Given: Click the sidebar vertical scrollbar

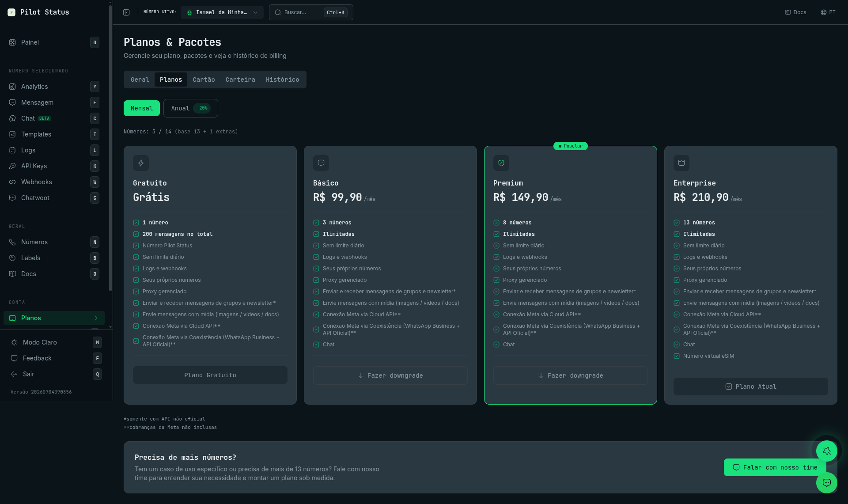Looking at the screenshot, I should pos(110,148).
